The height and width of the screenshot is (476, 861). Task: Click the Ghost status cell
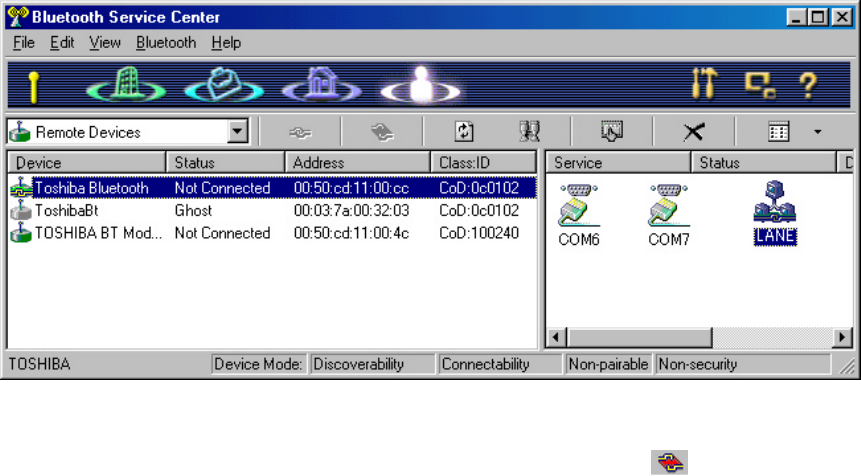pyautogui.click(x=193, y=210)
